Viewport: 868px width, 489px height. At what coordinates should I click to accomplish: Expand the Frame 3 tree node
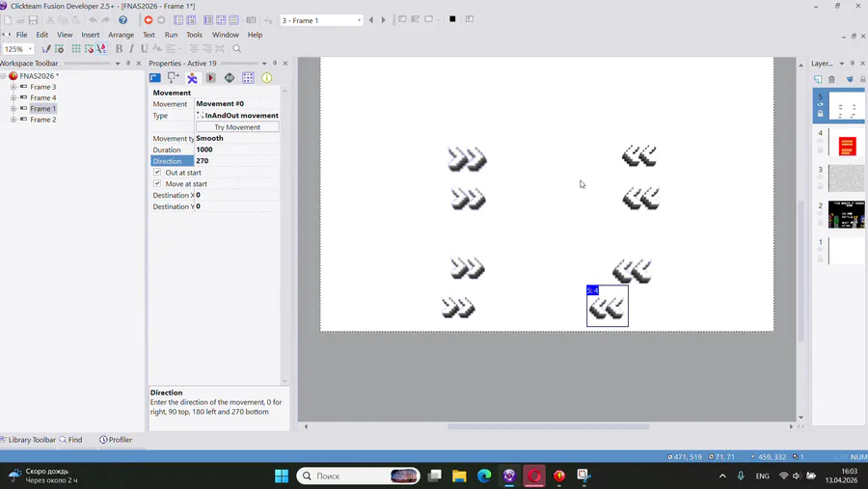point(14,87)
